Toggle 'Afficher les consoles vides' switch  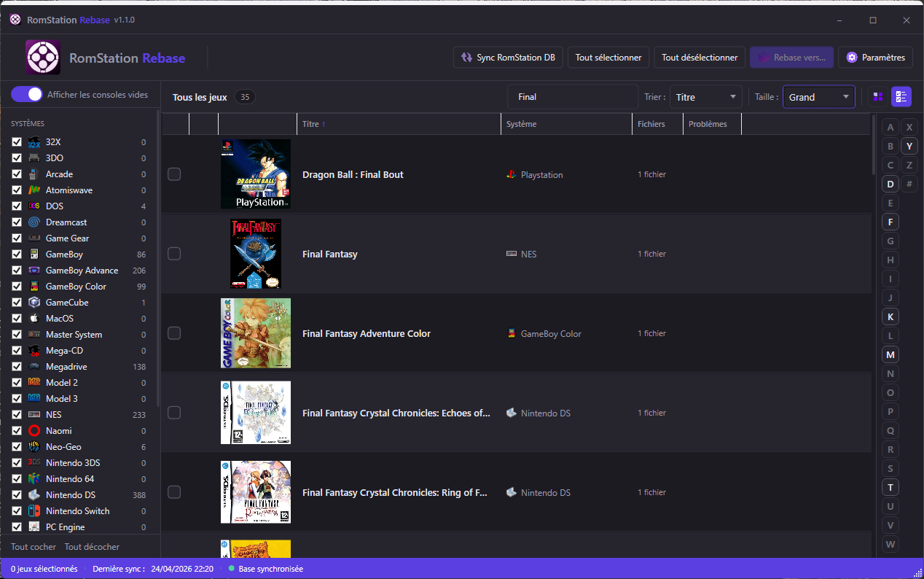click(x=27, y=95)
